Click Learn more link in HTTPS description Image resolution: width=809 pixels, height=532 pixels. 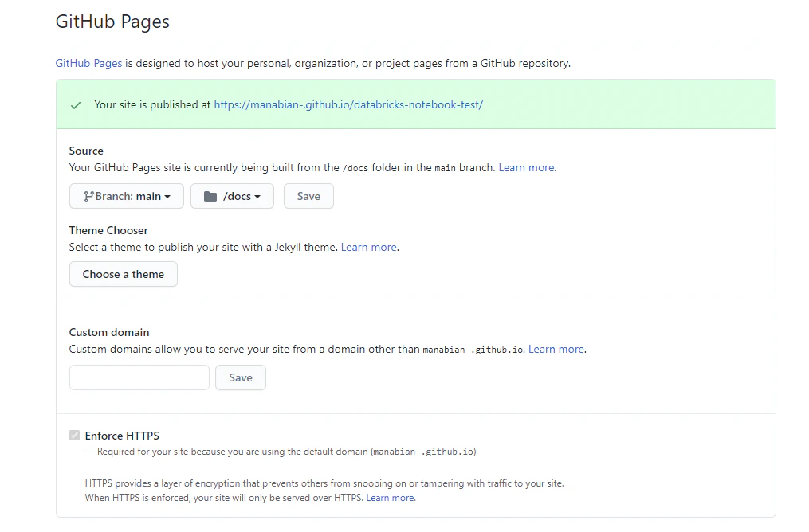(x=391, y=498)
